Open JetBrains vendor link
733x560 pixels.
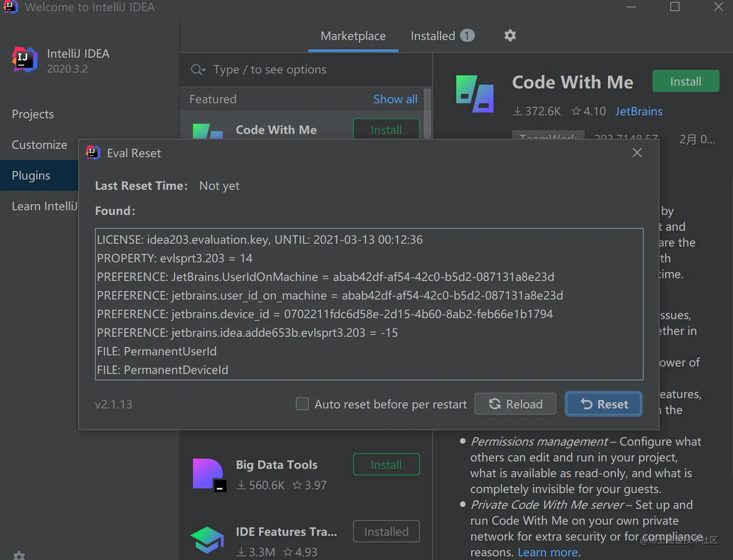638,111
